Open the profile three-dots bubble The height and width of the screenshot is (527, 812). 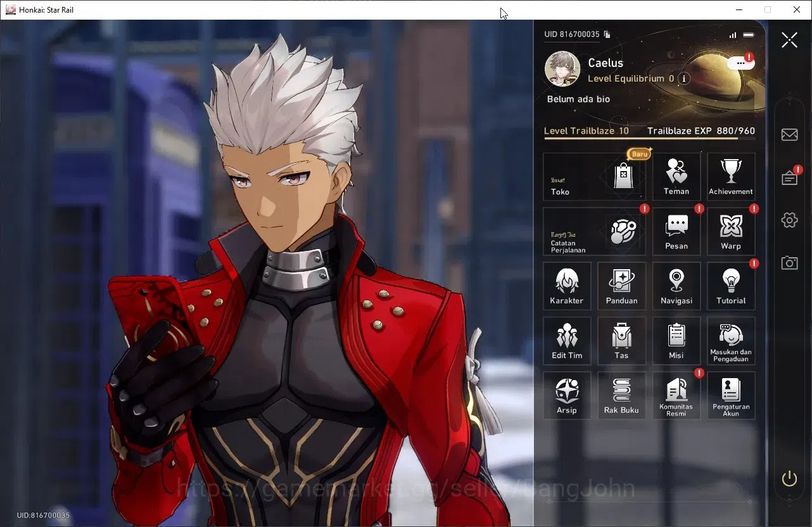tap(740, 63)
